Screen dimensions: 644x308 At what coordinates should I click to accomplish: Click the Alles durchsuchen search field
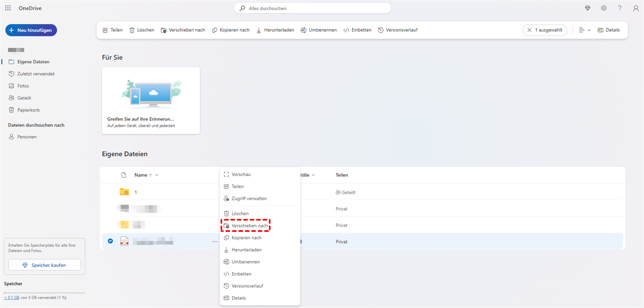point(312,8)
